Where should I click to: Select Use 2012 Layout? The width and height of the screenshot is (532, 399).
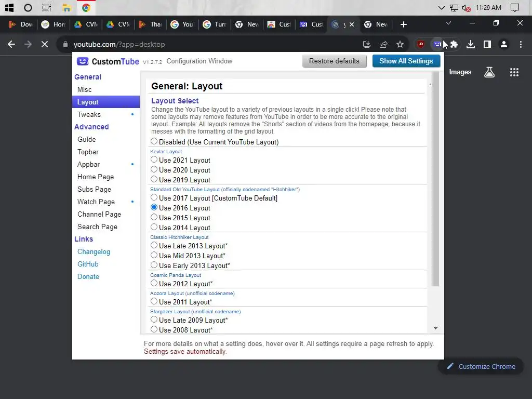[x=154, y=283]
